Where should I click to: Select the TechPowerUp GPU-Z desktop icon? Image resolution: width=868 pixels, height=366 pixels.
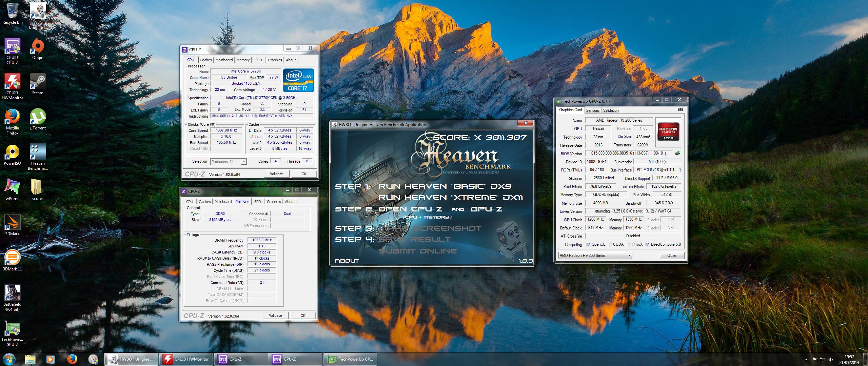coord(12,333)
